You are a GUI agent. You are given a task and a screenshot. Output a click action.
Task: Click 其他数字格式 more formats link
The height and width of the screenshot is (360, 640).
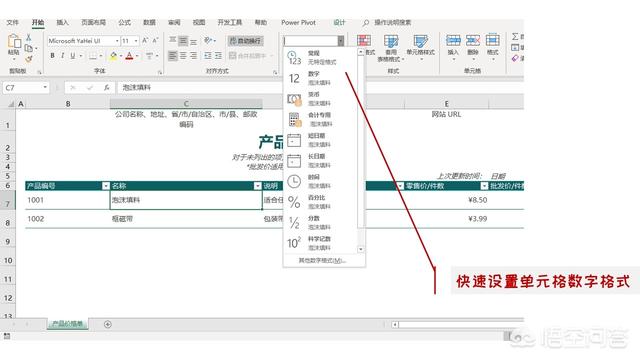tap(322, 260)
